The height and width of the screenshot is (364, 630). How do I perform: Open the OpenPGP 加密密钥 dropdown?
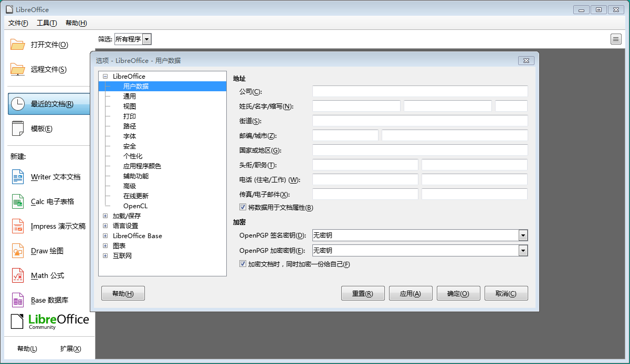pos(522,251)
